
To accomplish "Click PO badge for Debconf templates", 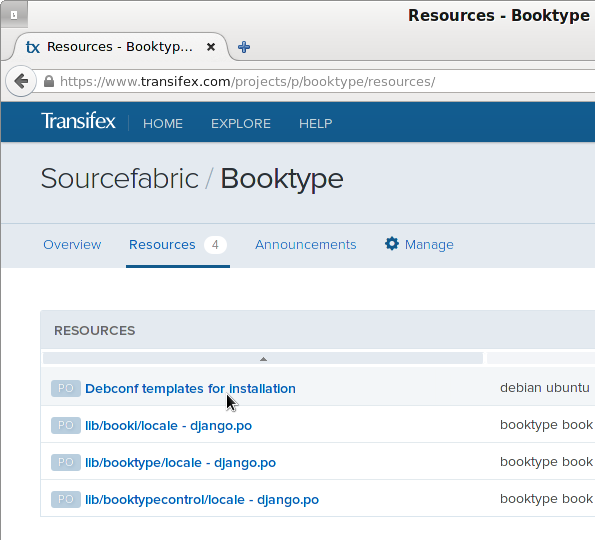I will pos(66,388).
